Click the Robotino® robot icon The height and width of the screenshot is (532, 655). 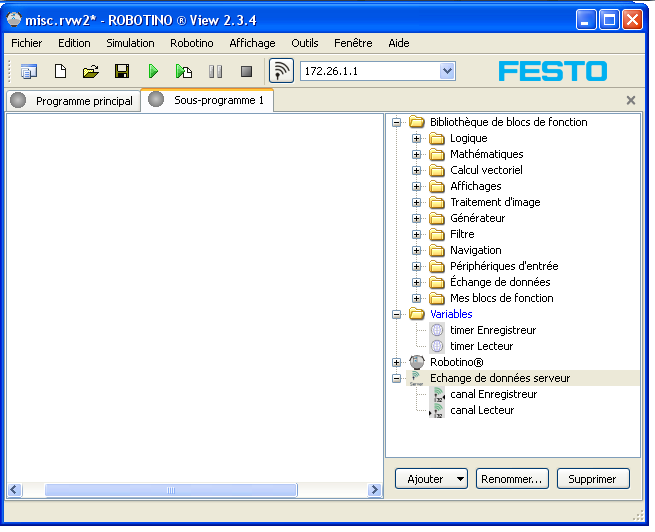click(417, 362)
